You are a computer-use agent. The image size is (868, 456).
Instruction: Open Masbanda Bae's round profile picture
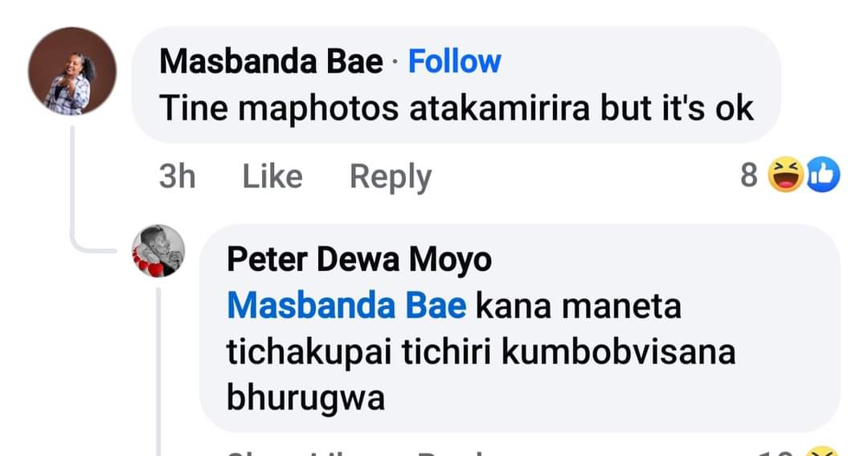(x=72, y=71)
